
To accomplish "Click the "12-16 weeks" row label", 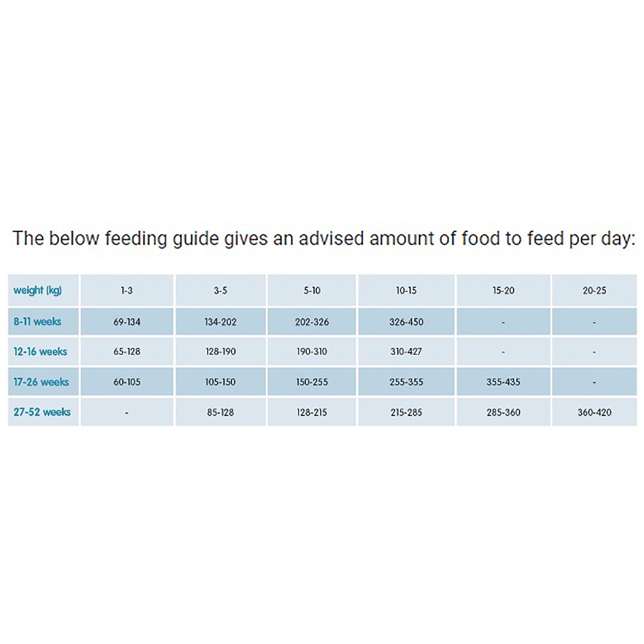I will [40, 352].
